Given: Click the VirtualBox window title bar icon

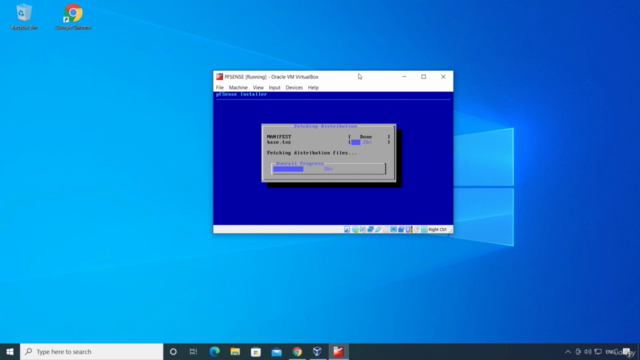Looking at the screenshot, I should 220,77.
